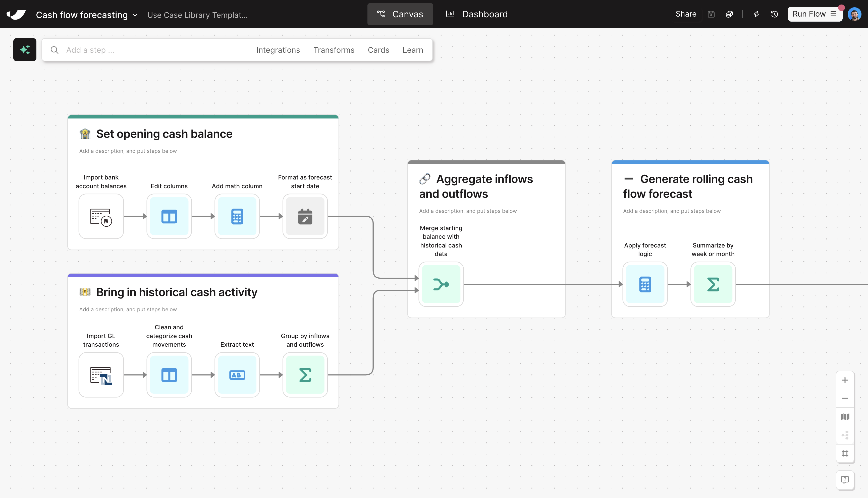
Task: Toggle the auto-arrange layout button
Action: [845, 435]
